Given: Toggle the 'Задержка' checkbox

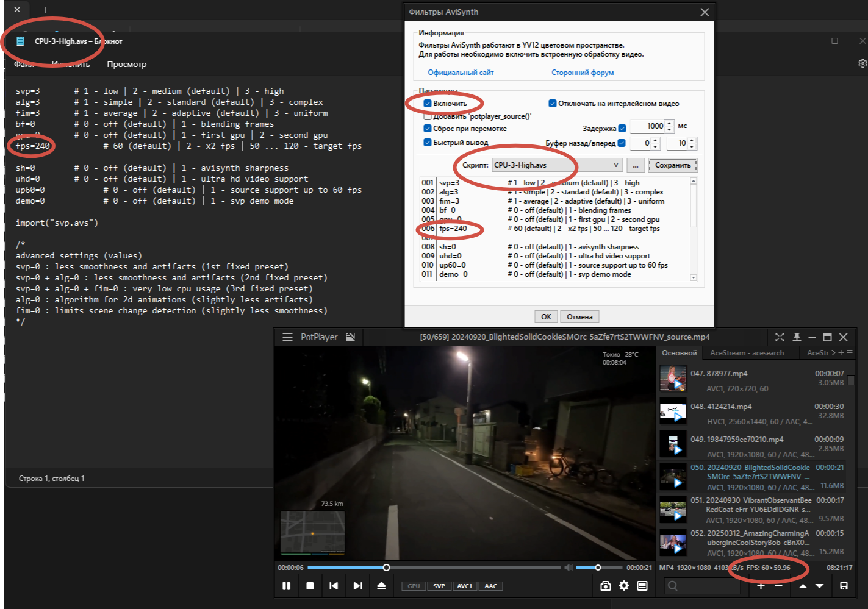Looking at the screenshot, I should pyautogui.click(x=622, y=129).
